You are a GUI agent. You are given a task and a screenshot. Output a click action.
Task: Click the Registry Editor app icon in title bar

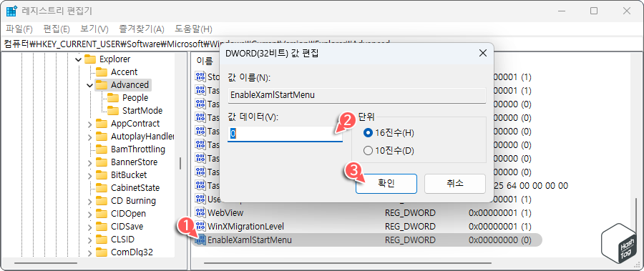coord(11,11)
